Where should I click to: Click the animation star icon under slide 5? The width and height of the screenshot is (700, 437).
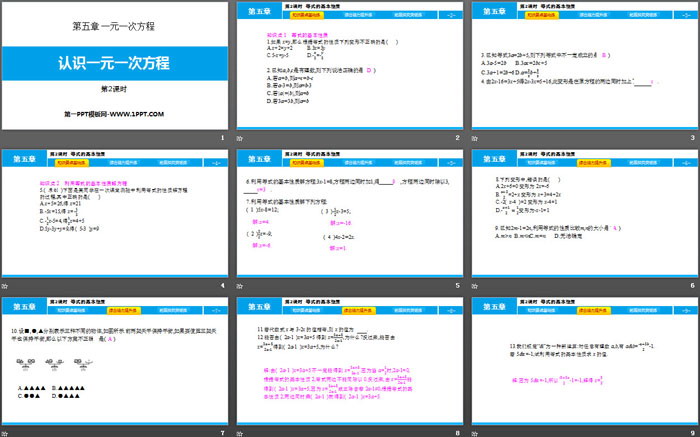[243, 284]
